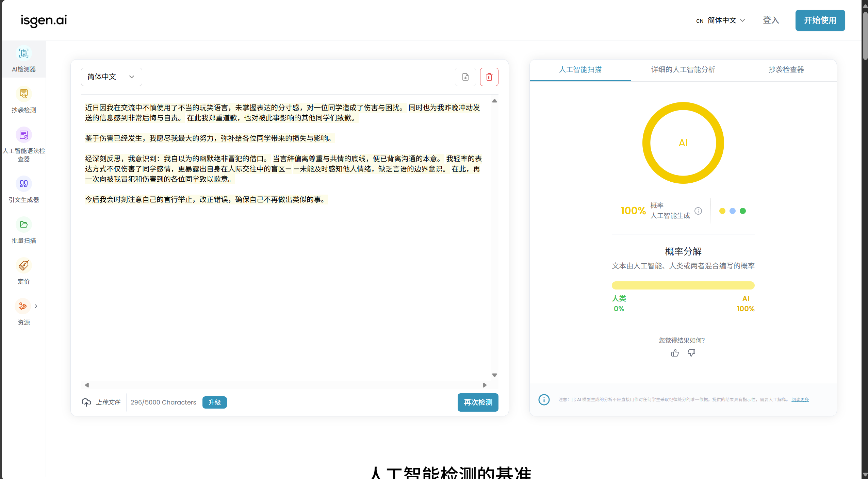Switch to the 抄袭检查器 tab
Screen dimensions: 868x479
(786, 70)
